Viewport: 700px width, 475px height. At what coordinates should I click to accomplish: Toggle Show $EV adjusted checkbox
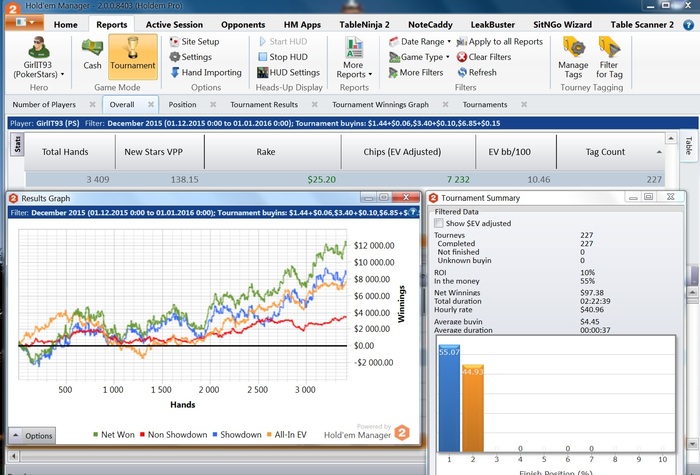tap(439, 223)
